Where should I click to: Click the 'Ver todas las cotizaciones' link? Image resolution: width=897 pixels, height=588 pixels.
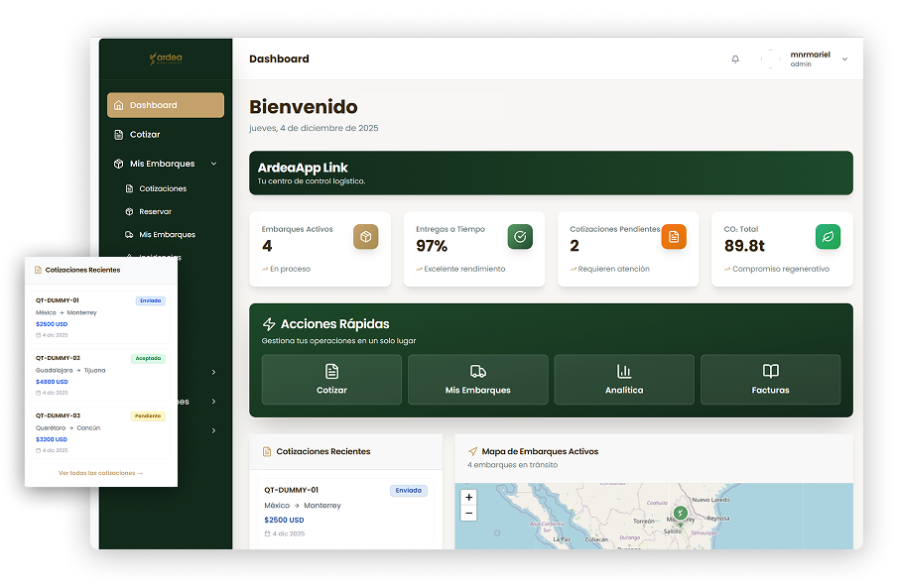[100, 473]
